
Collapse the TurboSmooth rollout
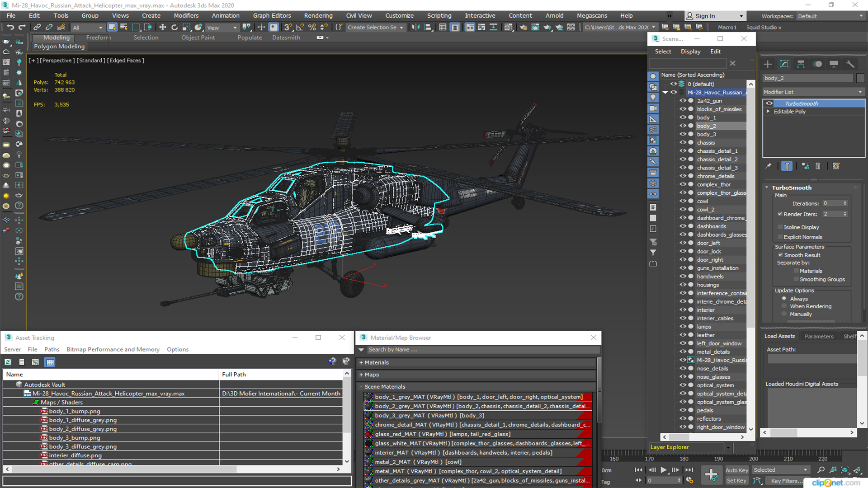(767, 188)
